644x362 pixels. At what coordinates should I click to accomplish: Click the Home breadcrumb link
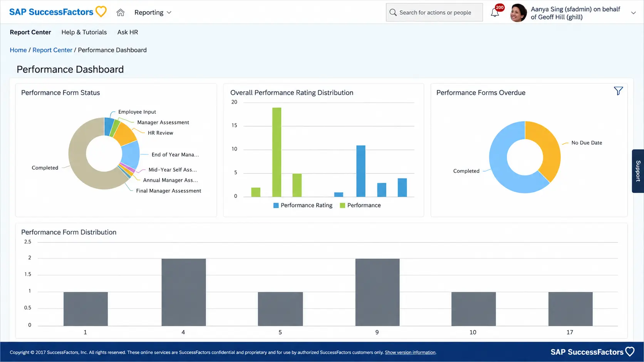[18, 50]
